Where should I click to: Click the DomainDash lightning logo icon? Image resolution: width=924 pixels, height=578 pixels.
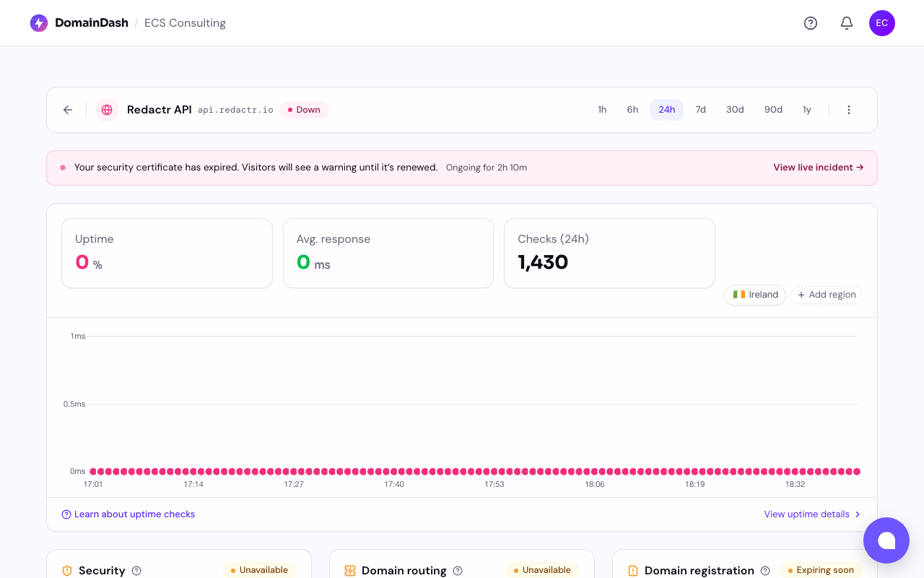39,23
